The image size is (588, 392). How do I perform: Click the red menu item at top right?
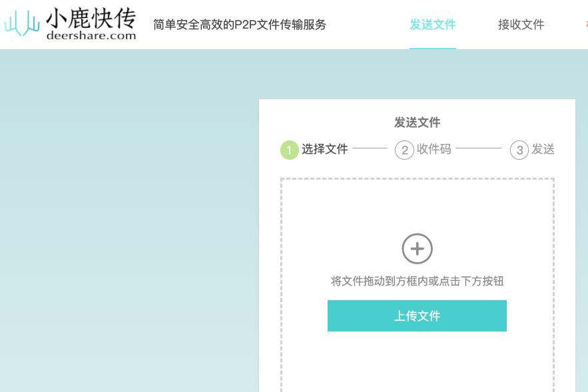click(585, 24)
